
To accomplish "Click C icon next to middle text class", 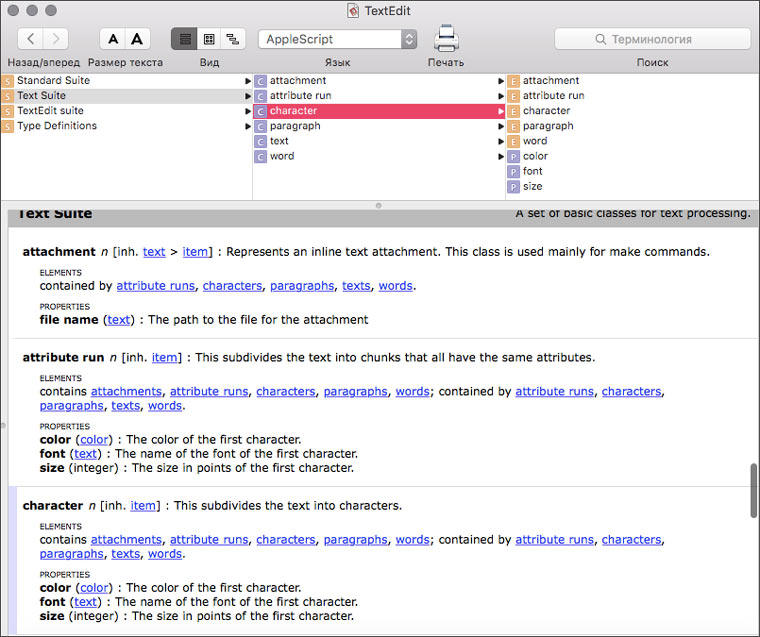I will click(260, 142).
